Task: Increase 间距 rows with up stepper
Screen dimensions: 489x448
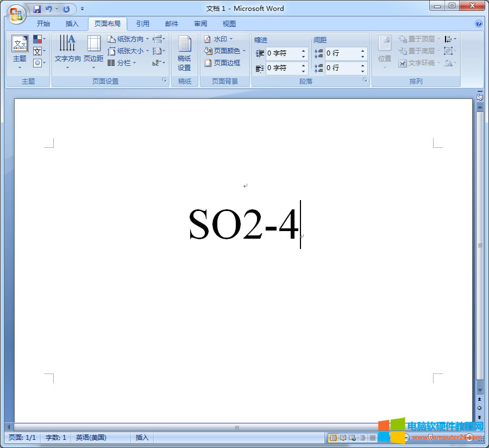Action: coord(362,50)
